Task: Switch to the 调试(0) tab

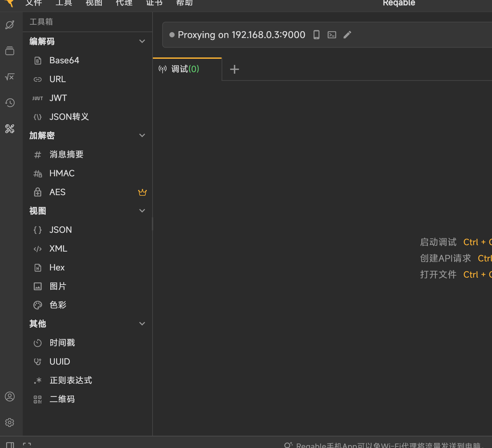Action: point(185,69)
